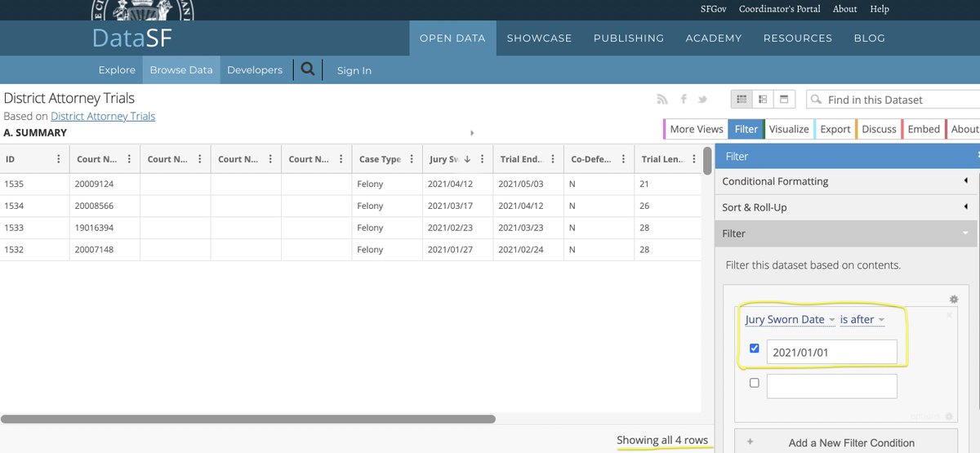Go to SHOWCASE in main navigation
This screenshot has width=980, height=453.
(539, 38)
